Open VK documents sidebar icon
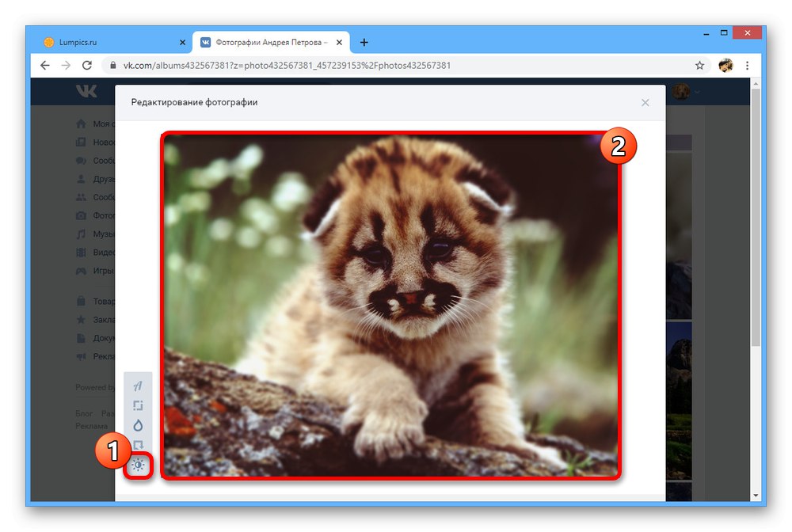 (x=81, y=338)
